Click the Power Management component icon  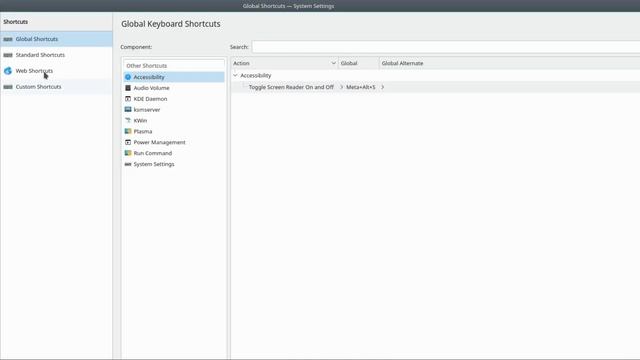[x=128, y=142]
